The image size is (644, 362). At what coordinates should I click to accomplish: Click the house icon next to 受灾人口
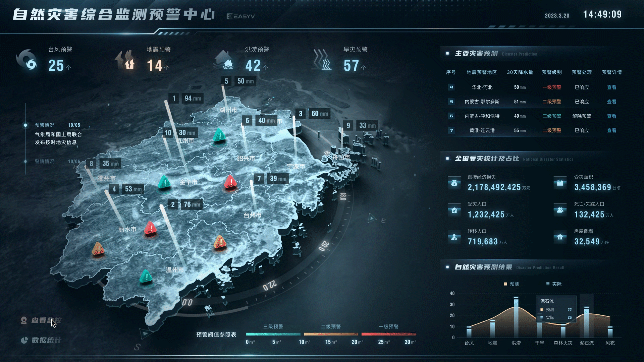coord(454,210)
